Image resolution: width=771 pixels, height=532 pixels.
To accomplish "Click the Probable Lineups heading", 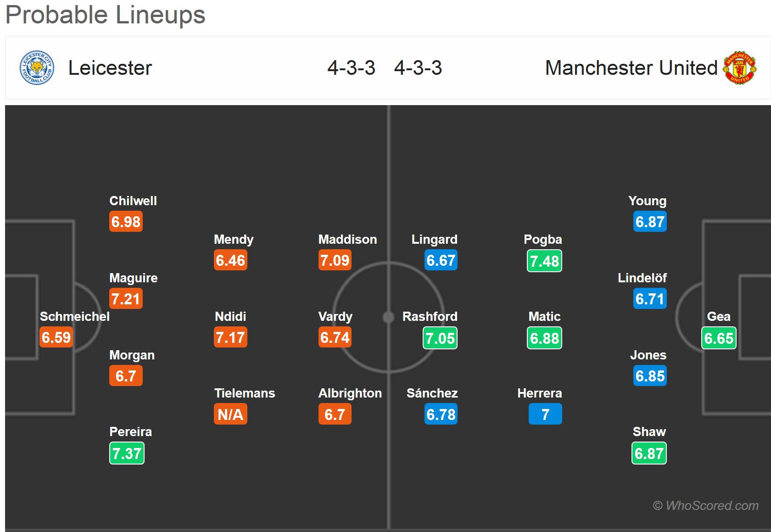I will (106, 15).
